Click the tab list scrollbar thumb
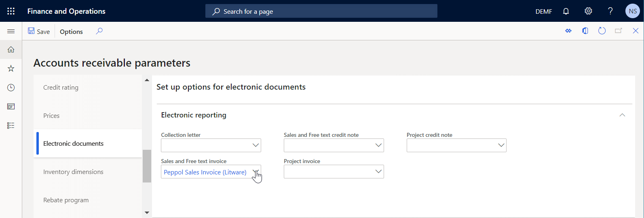This screenshot has height=218, width=644. pos(147,166)
